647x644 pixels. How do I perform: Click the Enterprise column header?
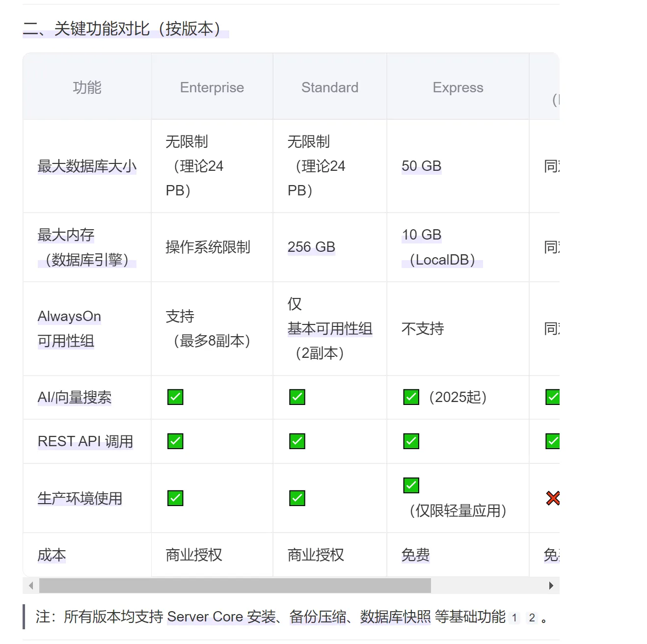coord(212,87)
